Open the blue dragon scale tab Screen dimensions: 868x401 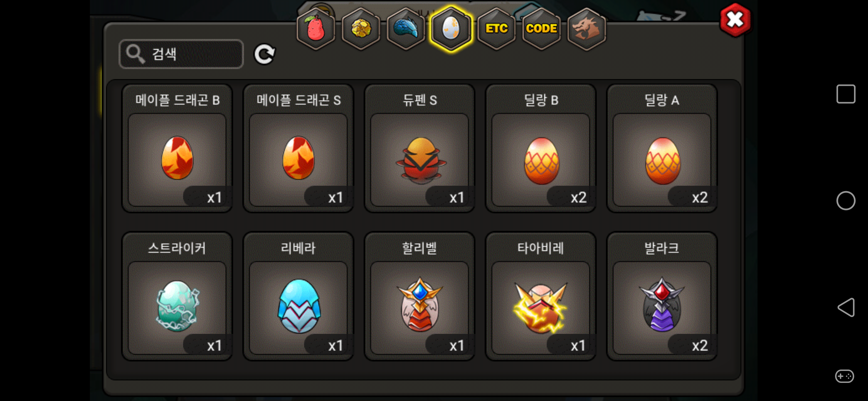(x=406, y=29)
